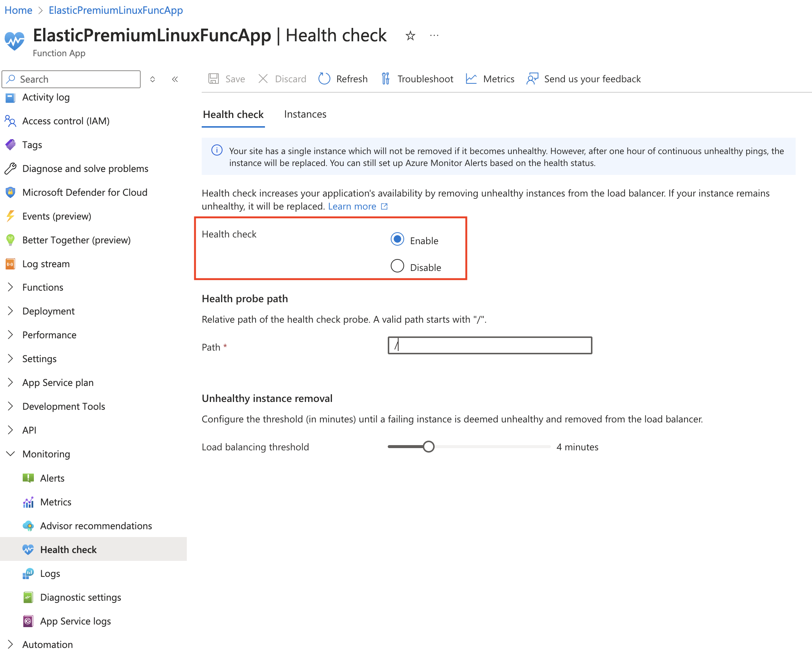Screen dimensions: 812x658
Task: Enable the Health check radio button
Action: coord(397,240)
